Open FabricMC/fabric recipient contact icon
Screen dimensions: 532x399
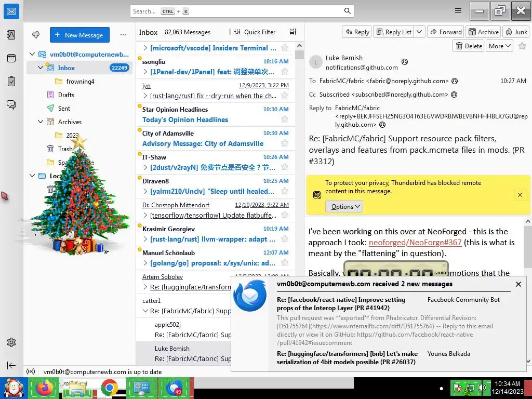455,81
